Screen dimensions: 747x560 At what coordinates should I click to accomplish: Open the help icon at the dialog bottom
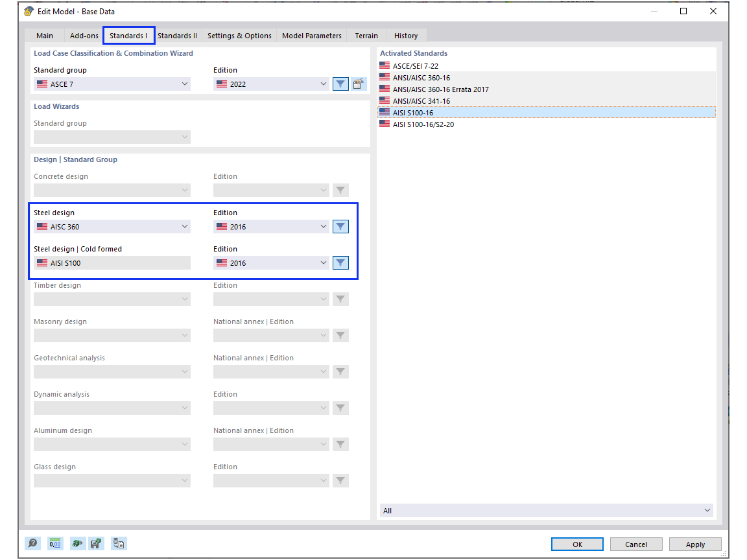[32, 543]
